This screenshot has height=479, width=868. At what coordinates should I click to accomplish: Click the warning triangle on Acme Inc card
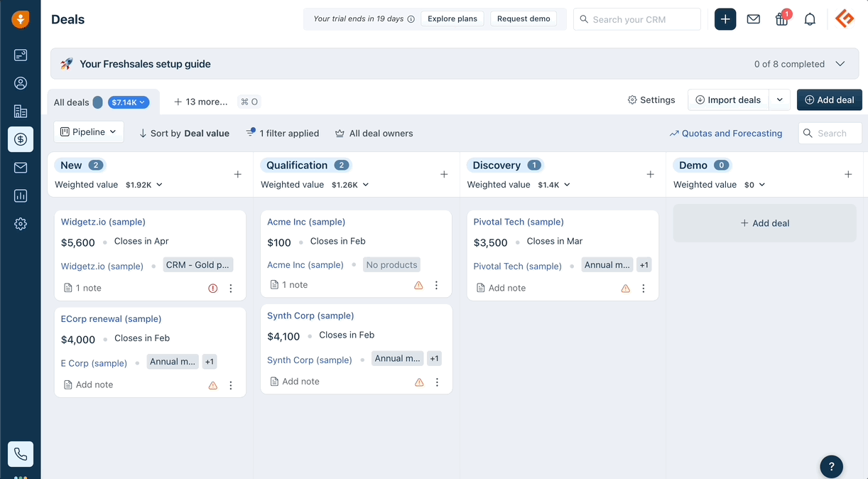coord(418,285)
